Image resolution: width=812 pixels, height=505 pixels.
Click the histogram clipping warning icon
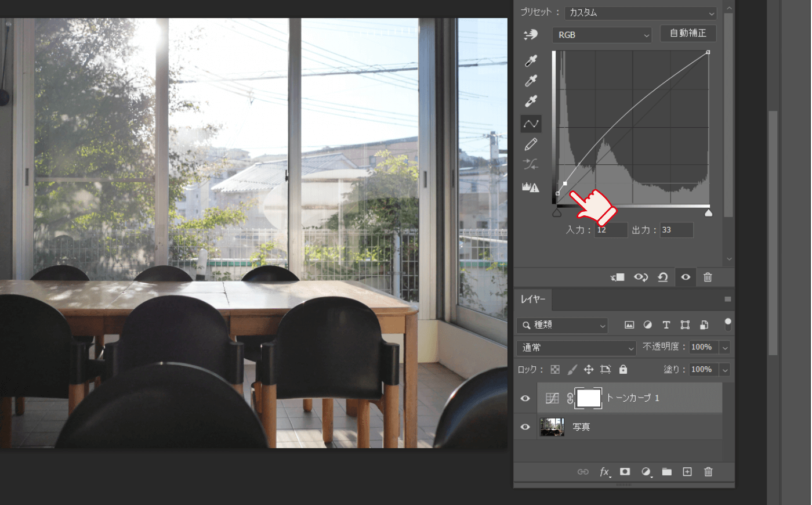[x=531, y=187]
